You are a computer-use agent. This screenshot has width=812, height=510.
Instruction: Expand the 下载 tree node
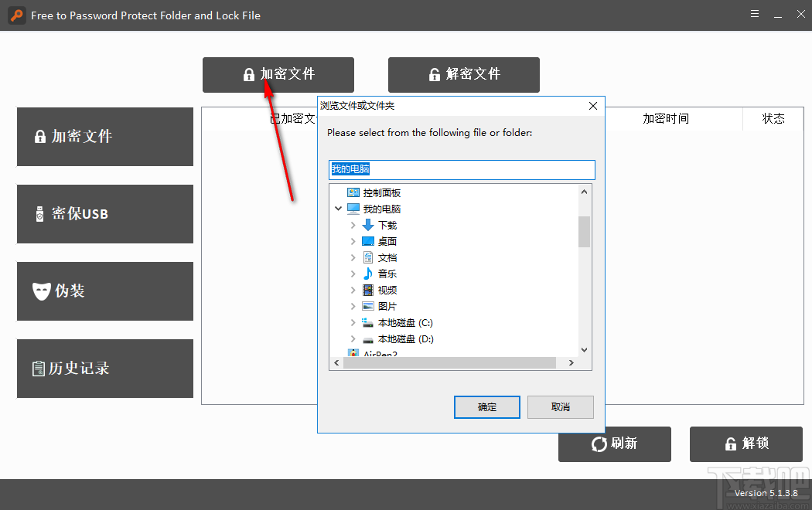coord(353,225)
